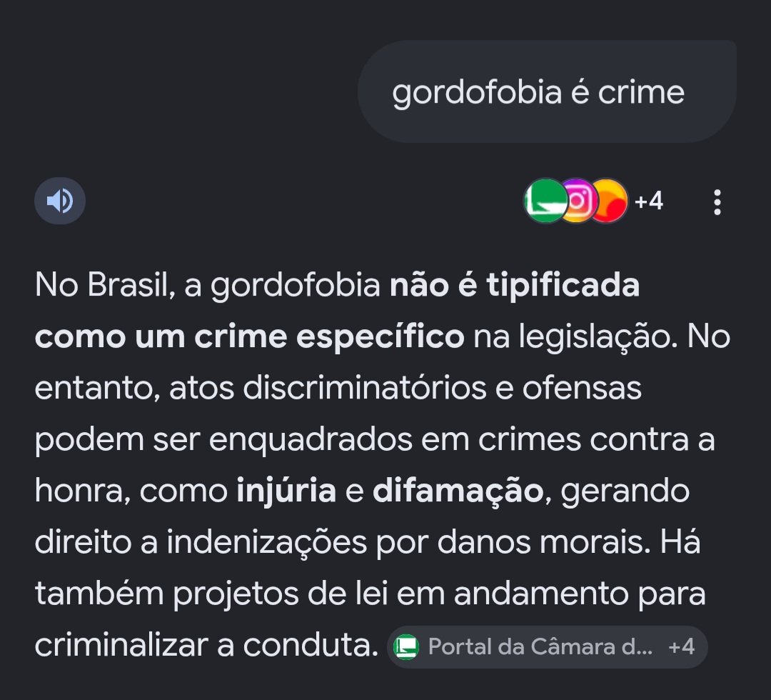Screen dimensions: 771x700
Task: Expand the +4 sources beside the icons
Action: [x=648, y=201]
